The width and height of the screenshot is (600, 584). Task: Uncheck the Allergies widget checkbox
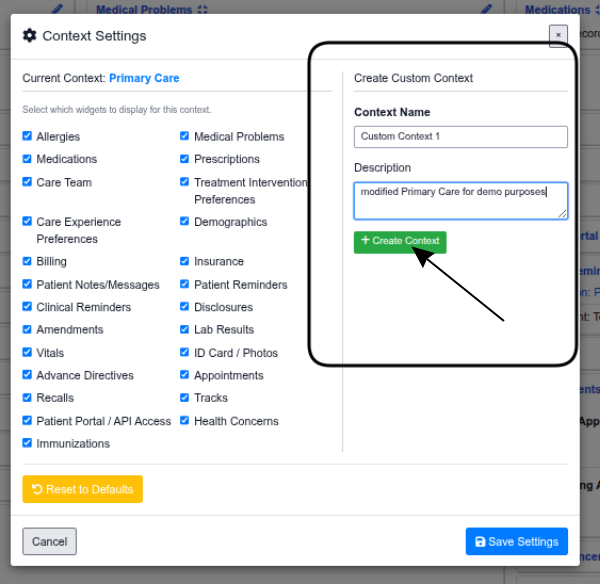click(x=27, y=136)
